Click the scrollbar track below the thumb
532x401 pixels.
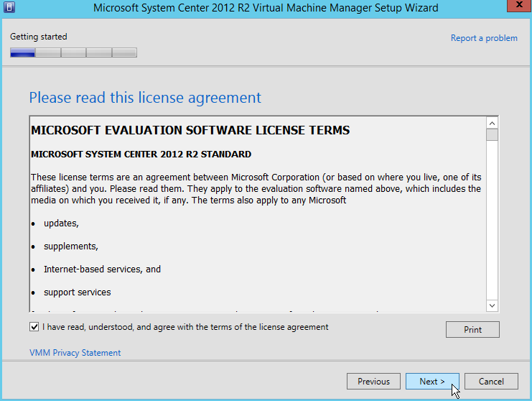(492, 230)
